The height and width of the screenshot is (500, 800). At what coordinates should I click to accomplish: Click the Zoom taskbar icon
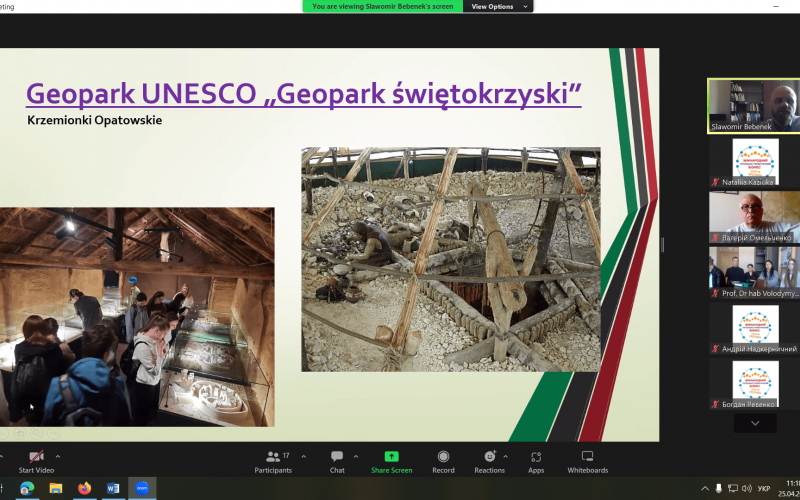click(142, 489)
